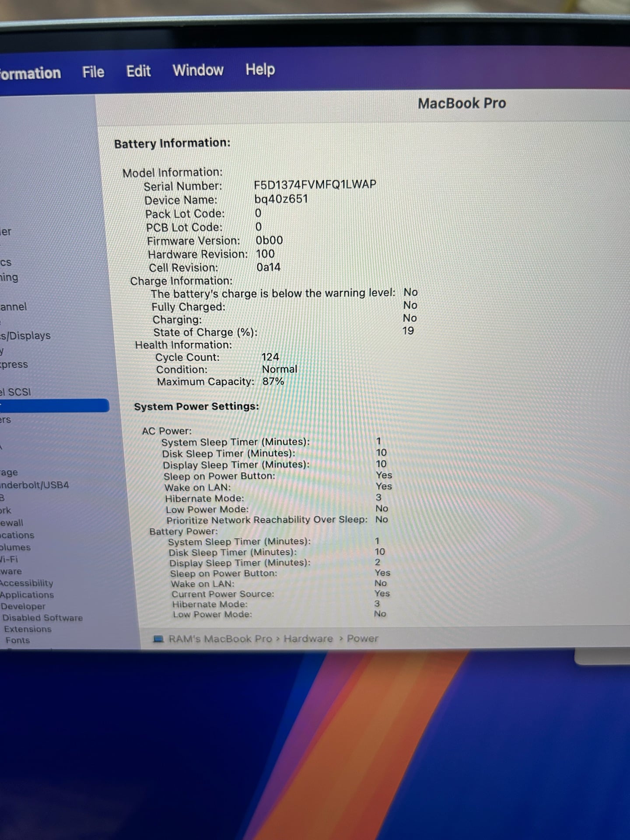Viewport: 630px width, 840px height.
Task: Click Hardware in the path bar
Action: [308, 639]
